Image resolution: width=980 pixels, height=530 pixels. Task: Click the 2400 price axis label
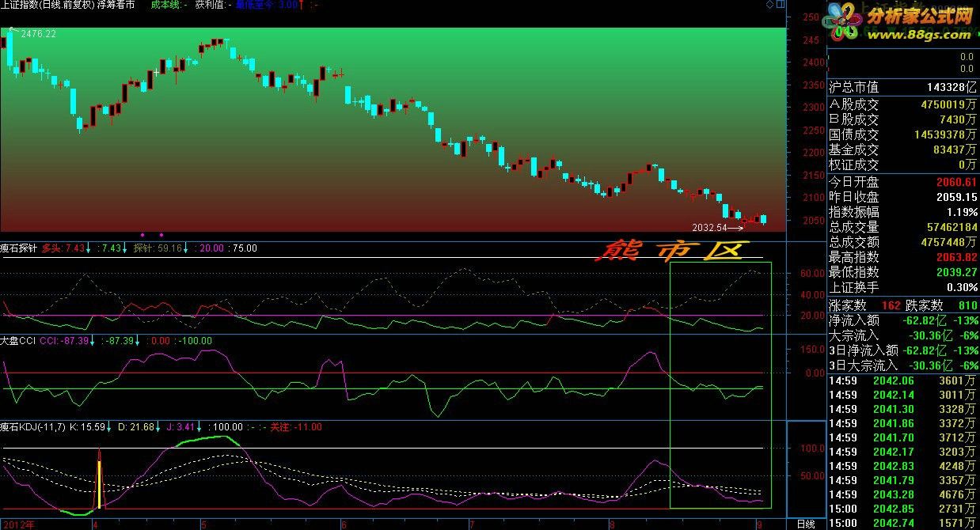click(x=812, y=62)
